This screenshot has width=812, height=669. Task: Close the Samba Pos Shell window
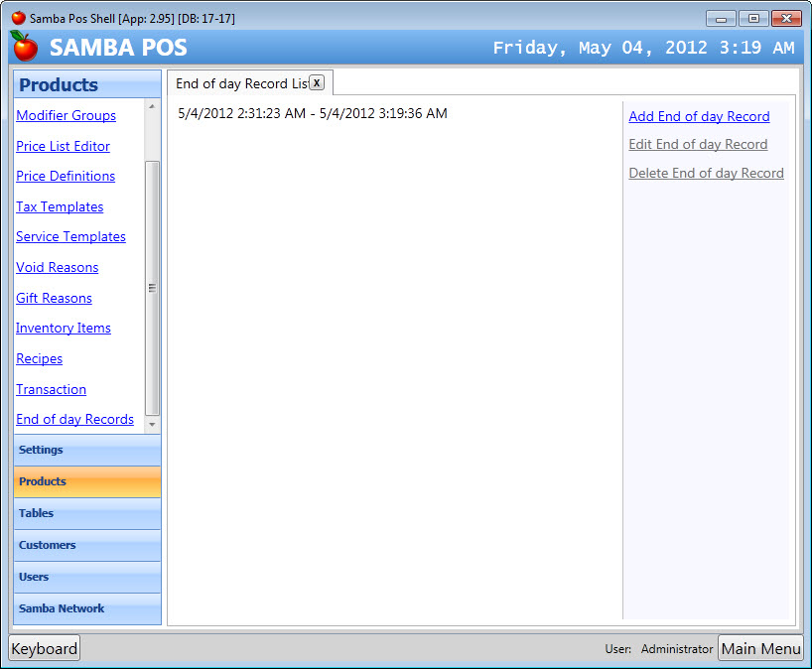click(786, 19)
